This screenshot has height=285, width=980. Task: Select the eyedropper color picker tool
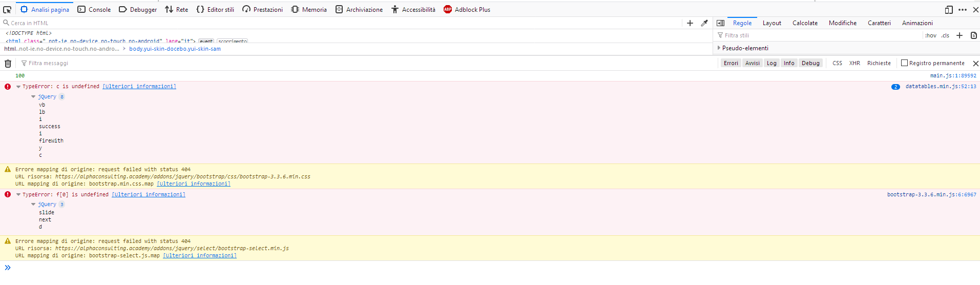click(x=704, y=23)
